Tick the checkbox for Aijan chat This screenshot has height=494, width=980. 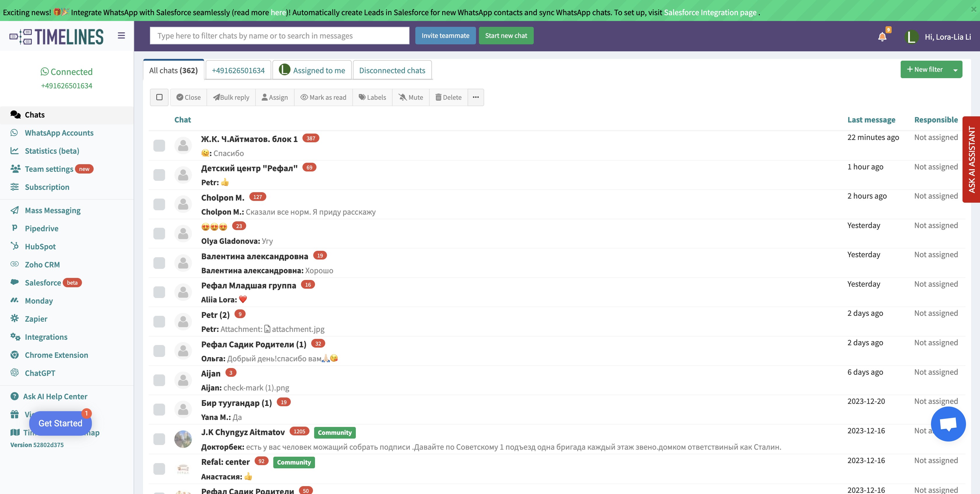point(159,380)
